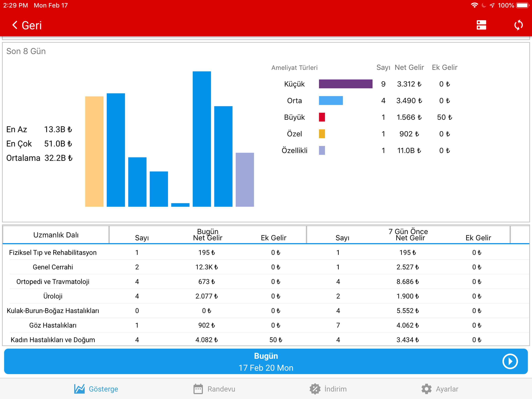Image resolution: width=532 pixels, height=399 pixels.
Task: Select the purple Küçük bar swatch
Action: [346, 84]
